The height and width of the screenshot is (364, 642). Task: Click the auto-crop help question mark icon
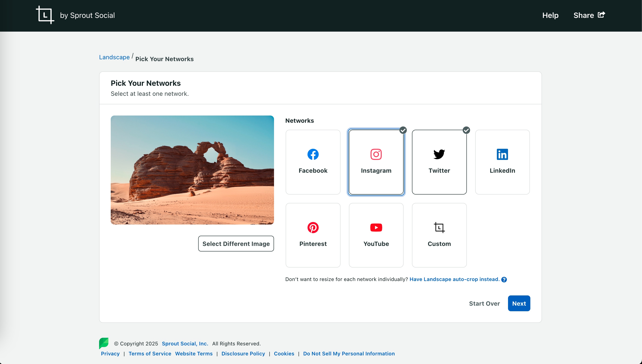[504, 279]
